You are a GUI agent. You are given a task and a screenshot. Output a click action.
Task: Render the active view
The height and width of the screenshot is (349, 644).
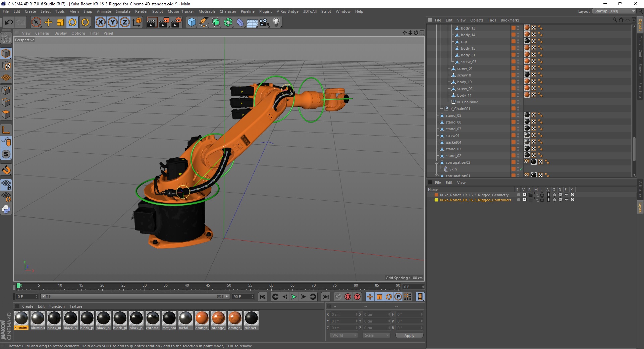152,22
